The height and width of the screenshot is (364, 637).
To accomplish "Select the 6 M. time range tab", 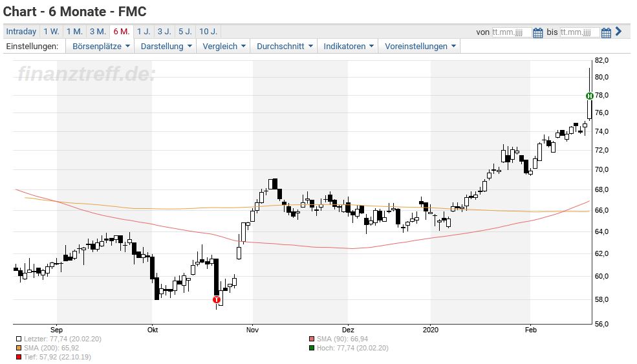I will pyautogui.click(x=122, y=32).
